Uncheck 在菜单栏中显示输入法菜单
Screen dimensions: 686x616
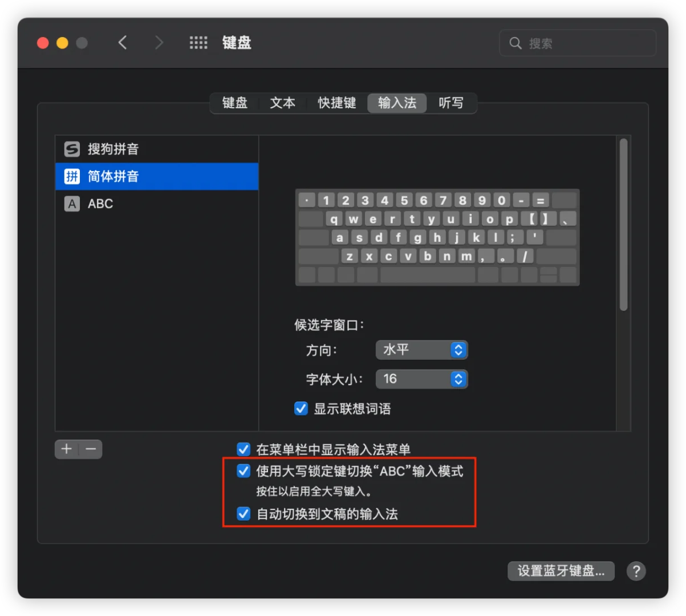pos(243,449)
